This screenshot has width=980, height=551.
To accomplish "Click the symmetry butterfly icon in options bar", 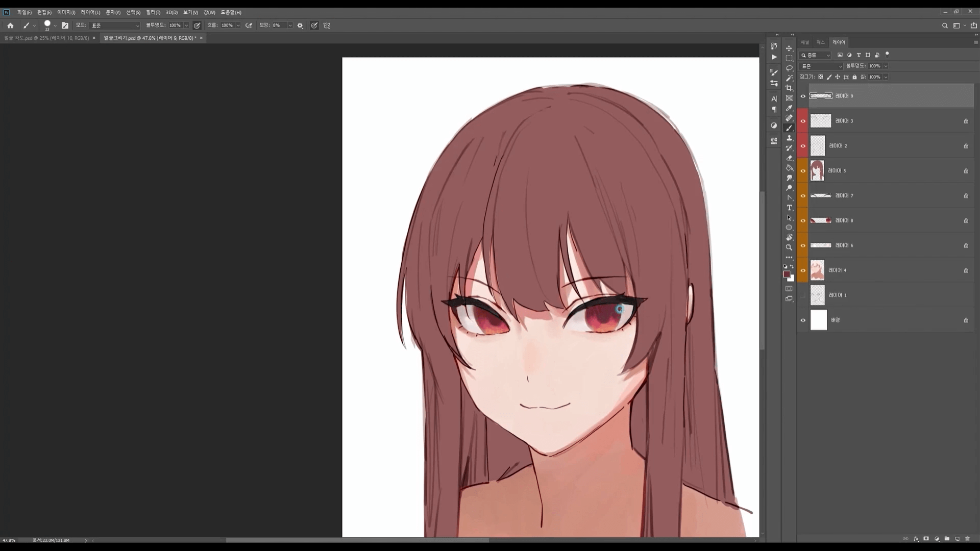I will coord(327,26).
